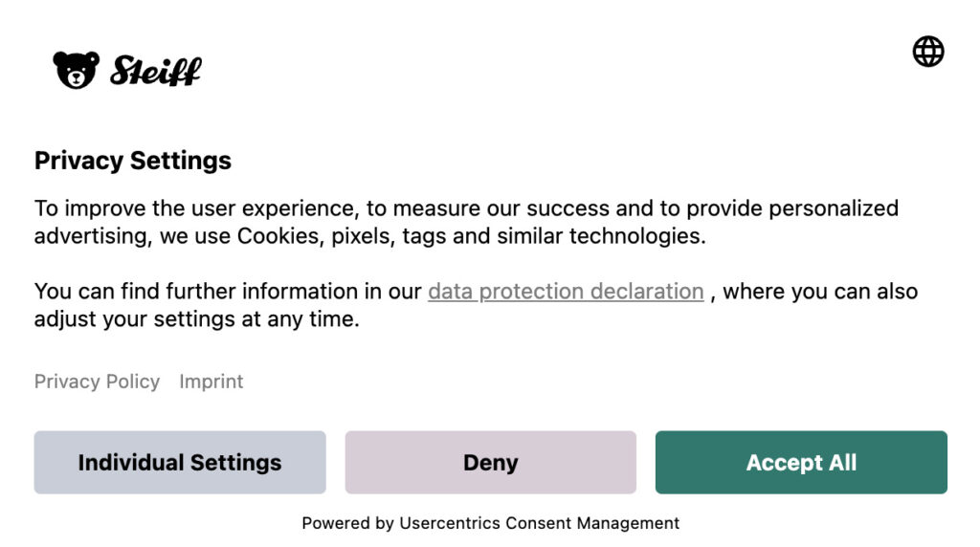Click the Privacy Settings heading
This screenshot has width=980, height=547.
pos(133,161)
